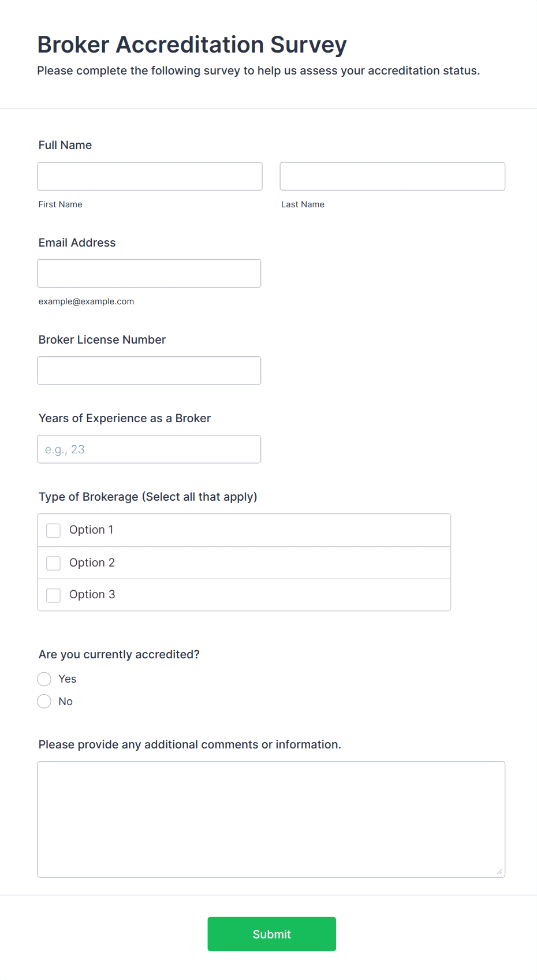The height and width of the screenshot is (980, 537).
Task: Focus the Years of Experience field
Action: (149, 449)
